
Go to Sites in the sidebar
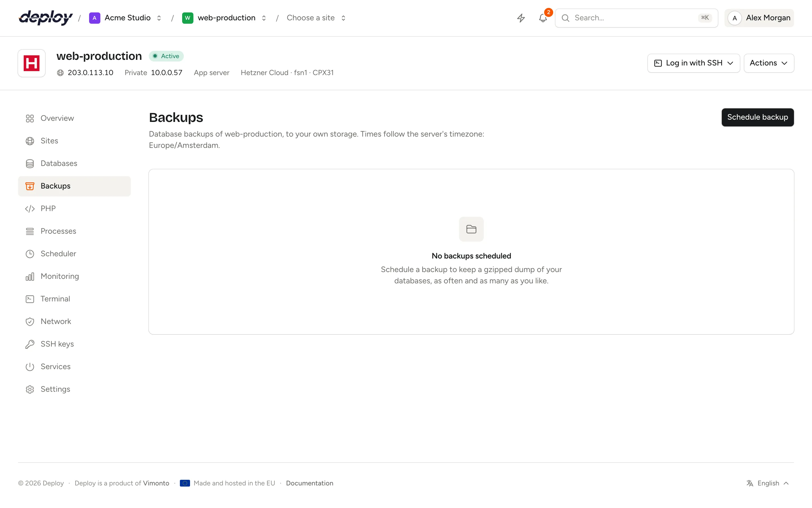click(74, 141)
